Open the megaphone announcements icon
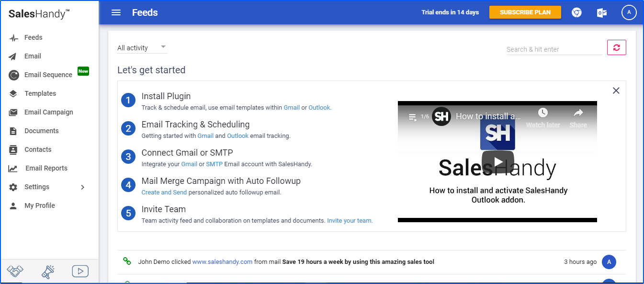Screen dimensions: 644x284 click(x=47, y=271)
